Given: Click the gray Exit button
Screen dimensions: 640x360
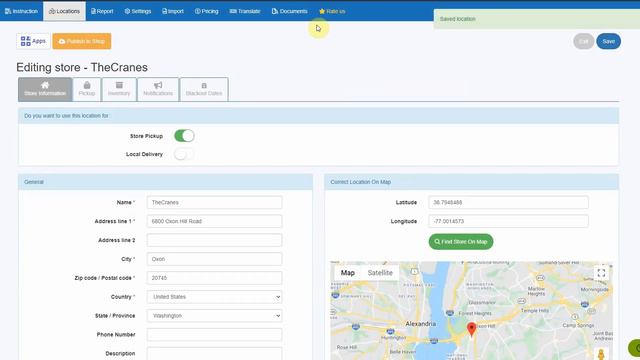Looking at the screenshot, I should click(583, 41).
